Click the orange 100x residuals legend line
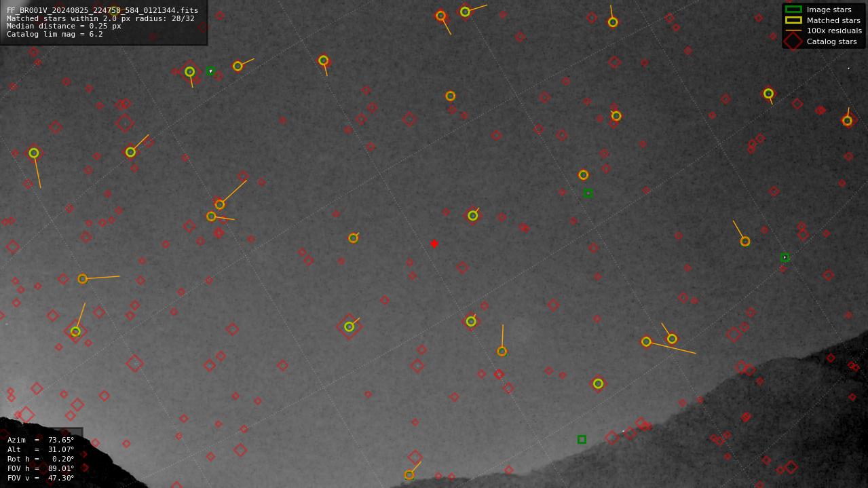Screen dimensions: 868x488 793,31
